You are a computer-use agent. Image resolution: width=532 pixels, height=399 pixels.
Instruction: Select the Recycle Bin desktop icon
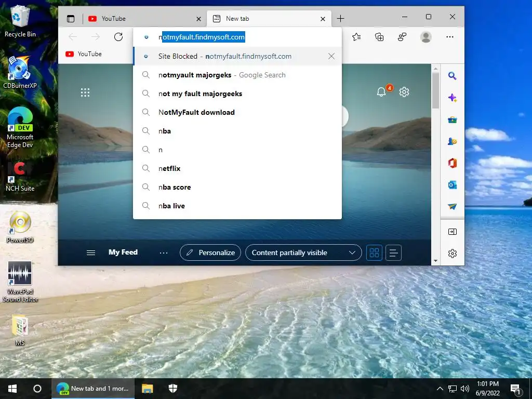click(20, 22)
